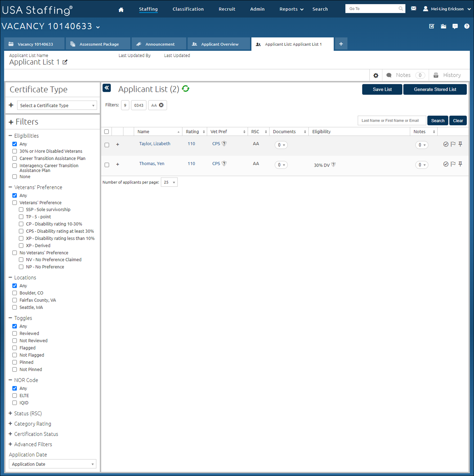Open the tasks checklist icon
This screenshot has width=474, height=476.
point(432,26)
